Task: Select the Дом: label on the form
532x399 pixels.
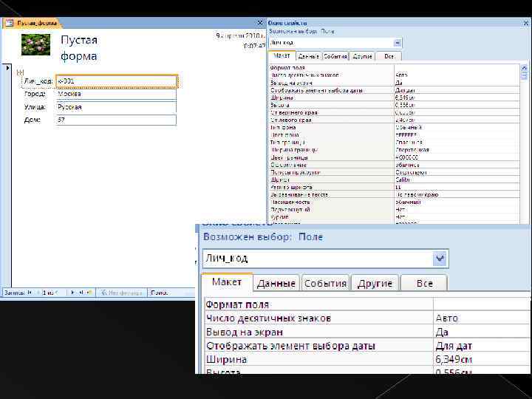Action: click(33, 120)
